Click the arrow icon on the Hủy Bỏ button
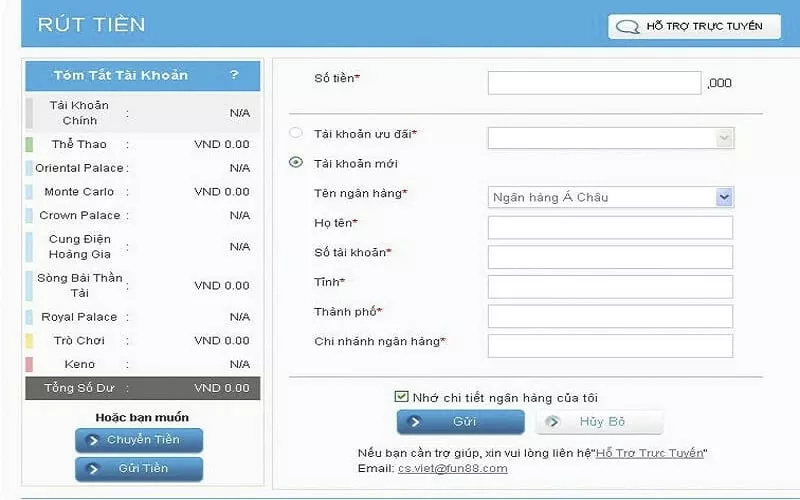Screen dimensions: 800x500 tap(553, 422)
